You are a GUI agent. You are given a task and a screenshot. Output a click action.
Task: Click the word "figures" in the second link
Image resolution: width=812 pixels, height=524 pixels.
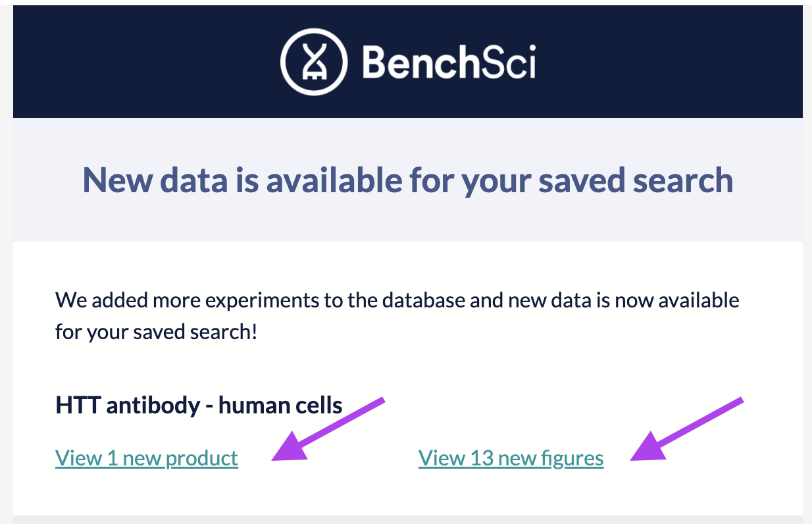(573, 458)
